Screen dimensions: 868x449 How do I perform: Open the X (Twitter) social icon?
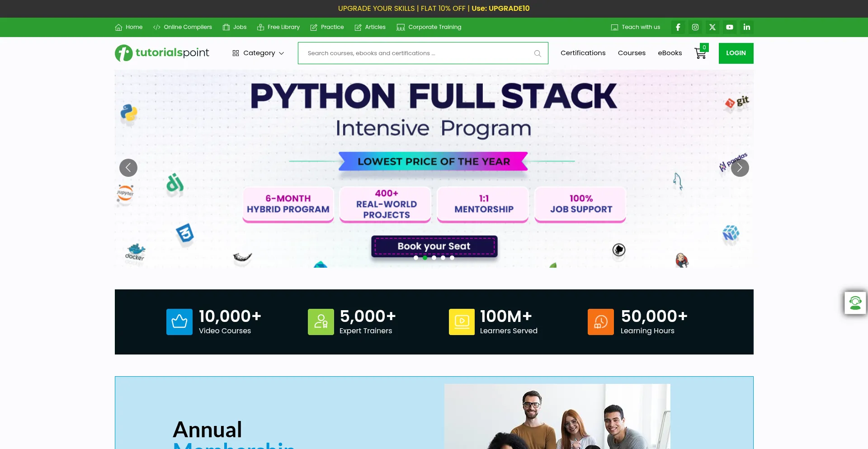click(712, 27)
